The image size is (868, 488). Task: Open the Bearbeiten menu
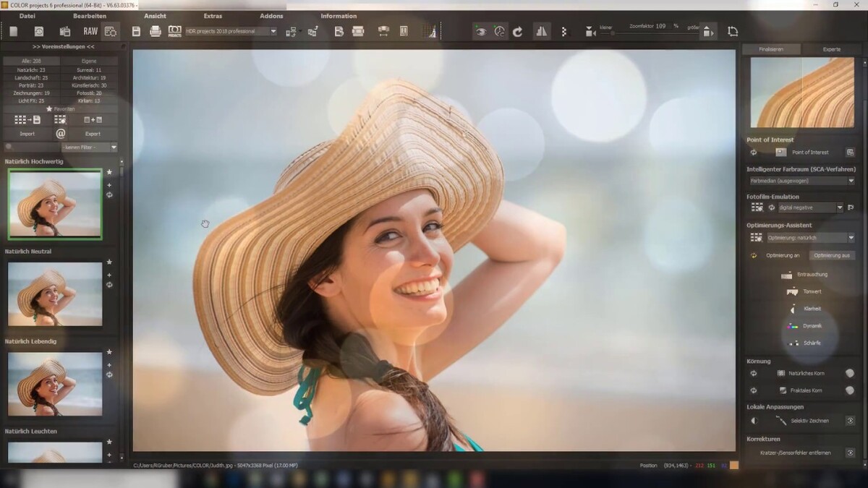point(89,16)
